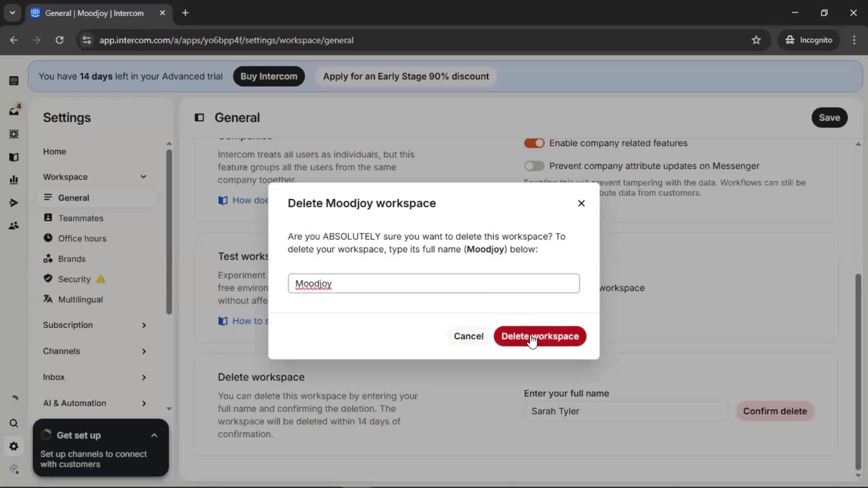This screenshot has width=868, height=488.
Task: Select the Office hours clock icon
Action: click(48, 238)
